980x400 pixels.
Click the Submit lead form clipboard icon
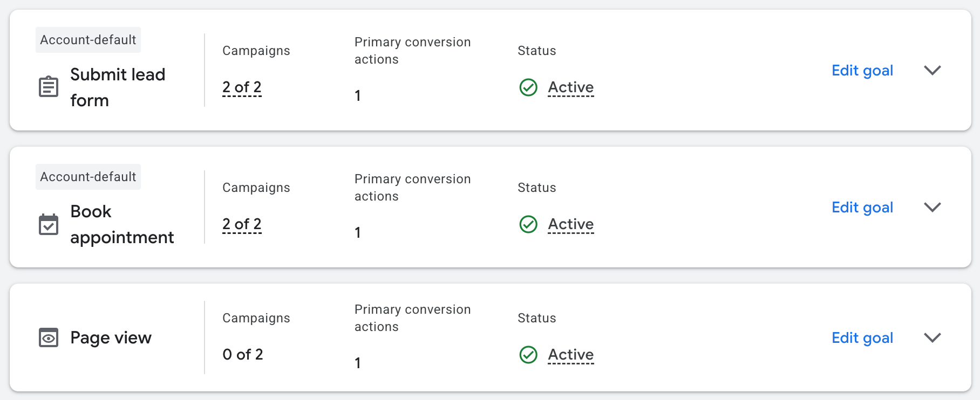49,87
